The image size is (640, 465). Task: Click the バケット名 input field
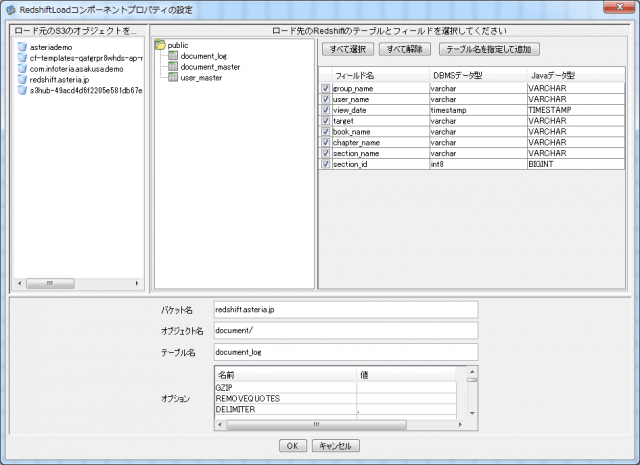346,309
